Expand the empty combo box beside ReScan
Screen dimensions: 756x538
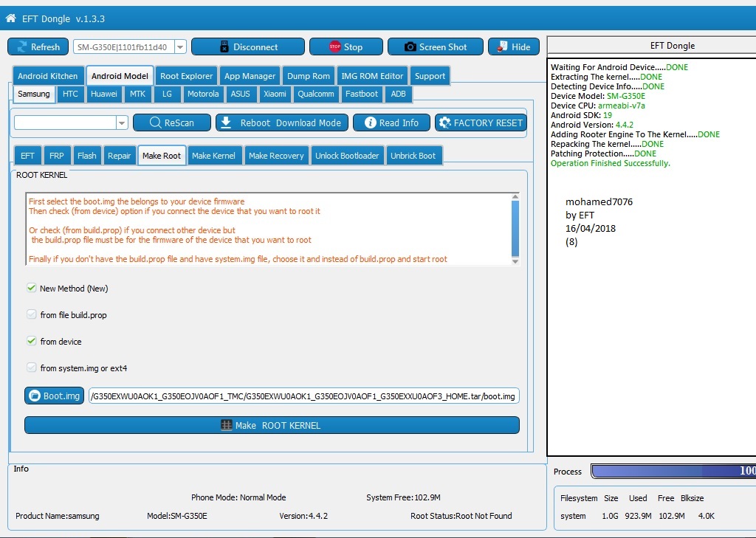coord(122,123)
